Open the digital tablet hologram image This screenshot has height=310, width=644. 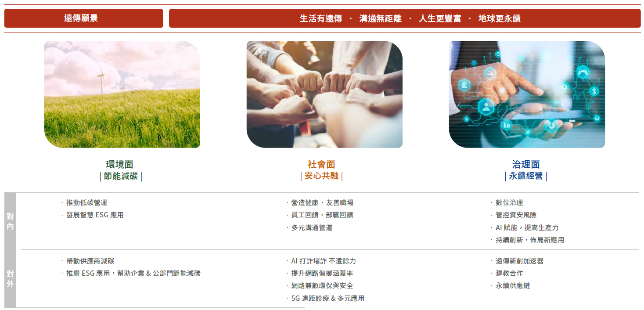[527, 94]
